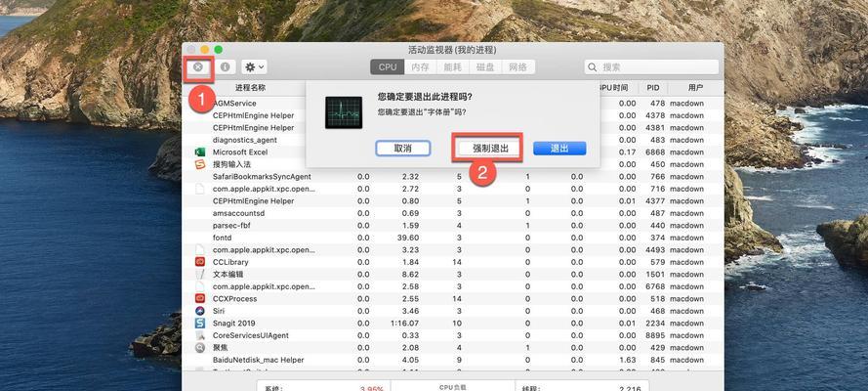Focus the 搜索 search field

[x=651, y=67]
